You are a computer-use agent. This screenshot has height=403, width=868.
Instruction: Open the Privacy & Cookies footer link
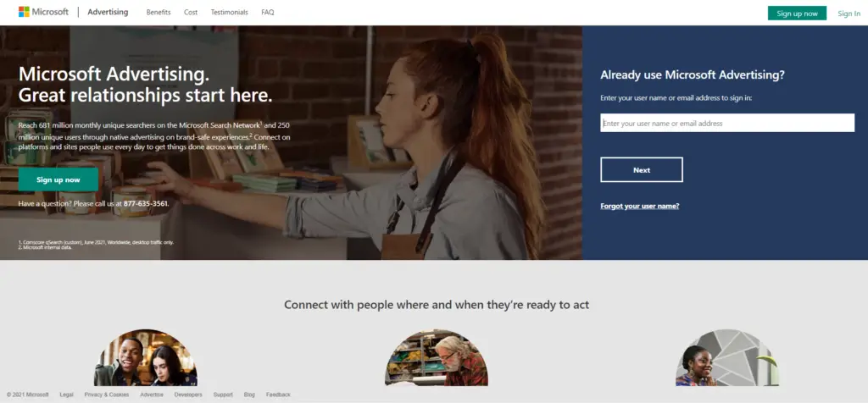[106, 395]
